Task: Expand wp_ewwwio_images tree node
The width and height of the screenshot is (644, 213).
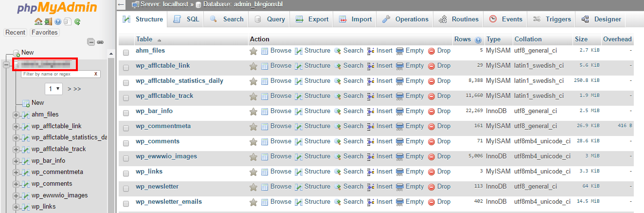Action: [16, 195]
